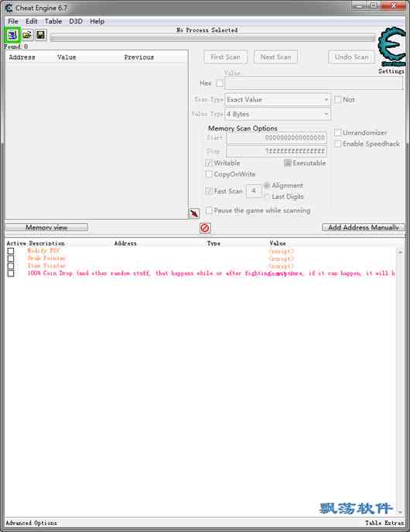This screenshot has width=410, height=532.
Task: Activate the Modify entry checkbox in first row
Action: point(11,251)
